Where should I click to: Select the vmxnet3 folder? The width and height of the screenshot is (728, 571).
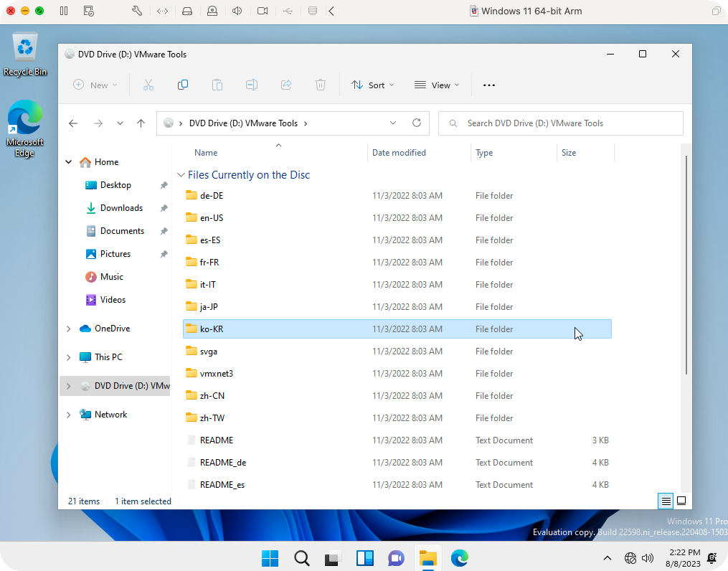pyautogui.click(x=397, y=374)
